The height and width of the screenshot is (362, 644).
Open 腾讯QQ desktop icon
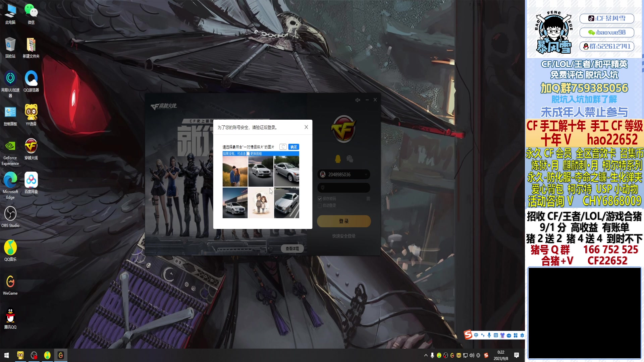click(x=10, y=319)
